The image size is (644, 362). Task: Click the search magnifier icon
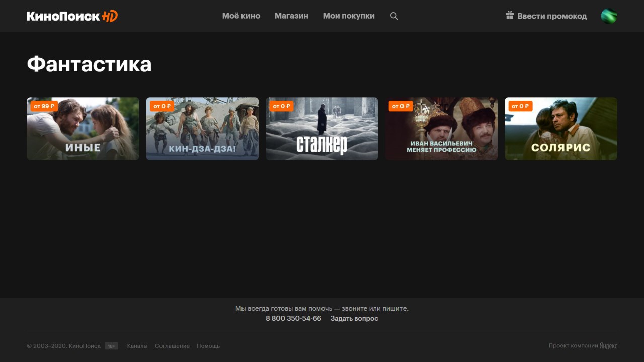394,16
